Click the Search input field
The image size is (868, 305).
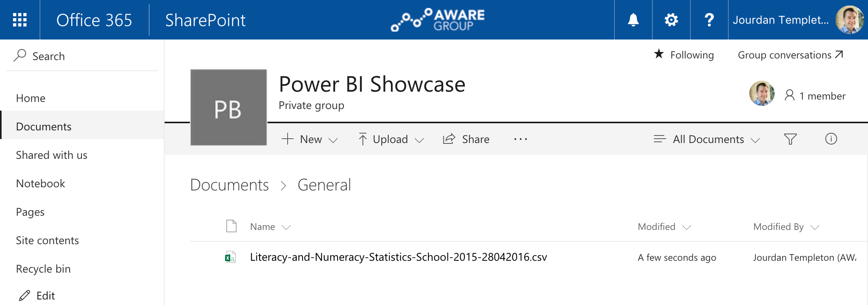(82, 56)
